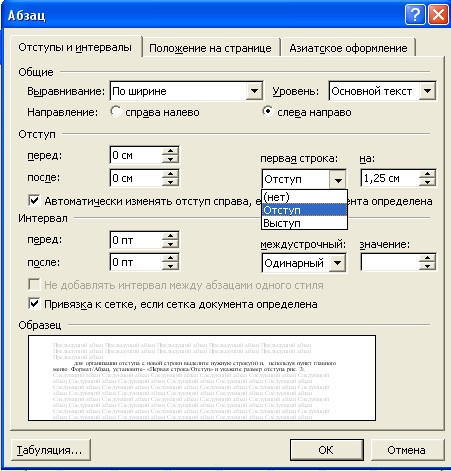Viewport: 451px width, 471px height.
Task: Click the значение input field
Action: tap(390, 263)
